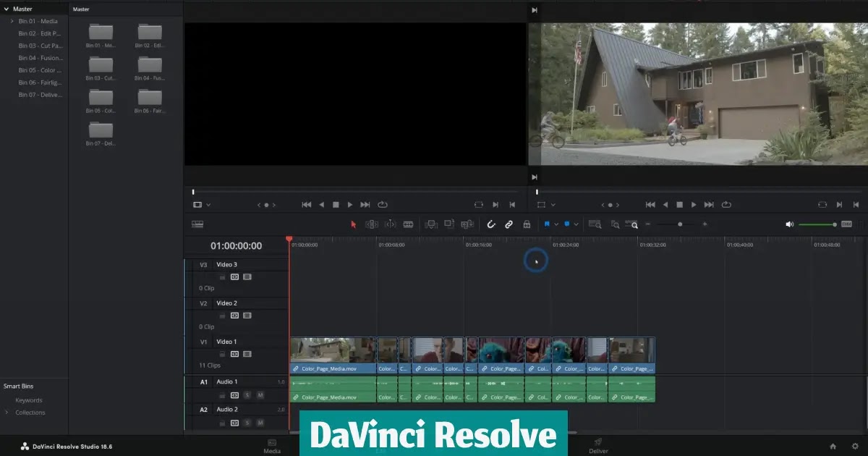Click the Overwrite Clip toolbar icon
Image resolution: width=868 pixels, height=456 pixels.
coord(449,224)
